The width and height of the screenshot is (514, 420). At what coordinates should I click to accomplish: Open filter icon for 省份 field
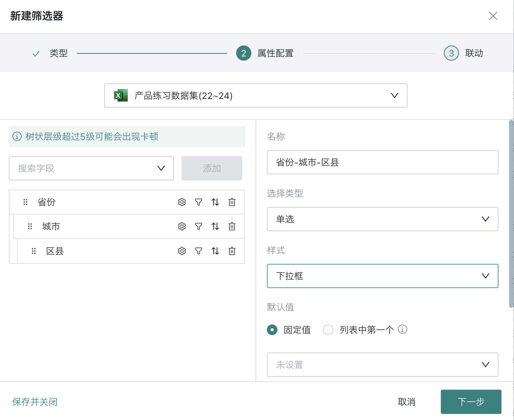[199, 202]
